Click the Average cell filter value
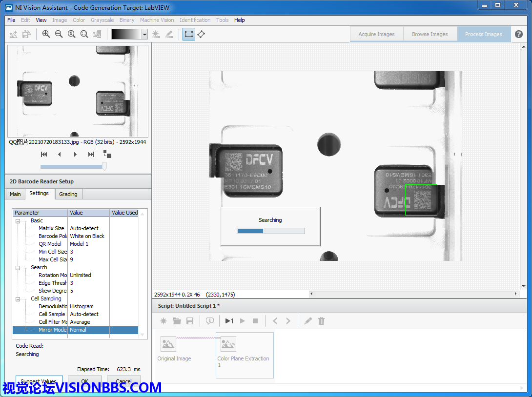This screenshot has width=532, height=397. 80,322
